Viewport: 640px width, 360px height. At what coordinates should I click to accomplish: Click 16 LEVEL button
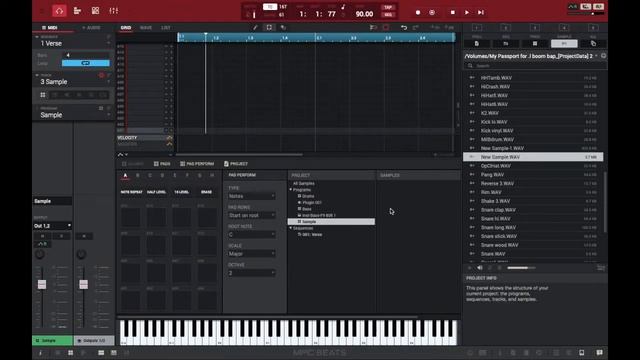click(182, 192)
